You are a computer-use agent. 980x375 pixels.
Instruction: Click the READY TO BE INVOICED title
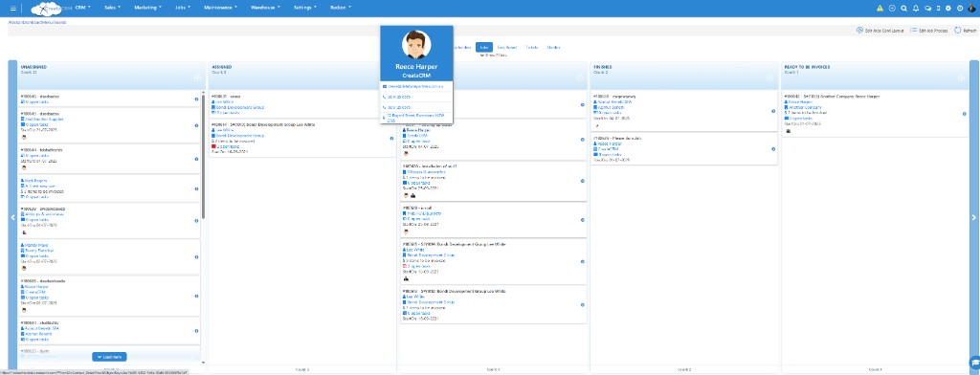[x=808, y=67]
